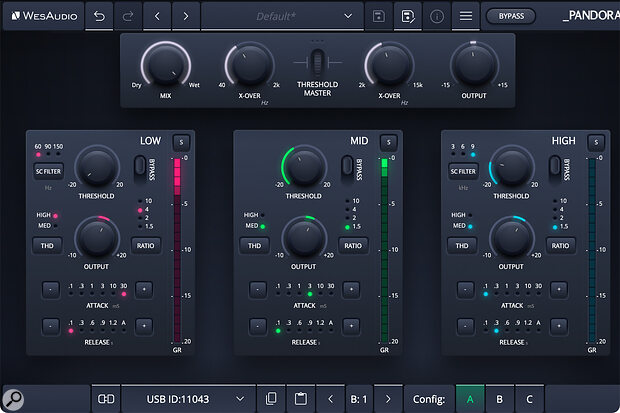Screen dimensions: 620x413
Task: Toggle the THRESHOLD MASTER switch
Action: [318, 63]
